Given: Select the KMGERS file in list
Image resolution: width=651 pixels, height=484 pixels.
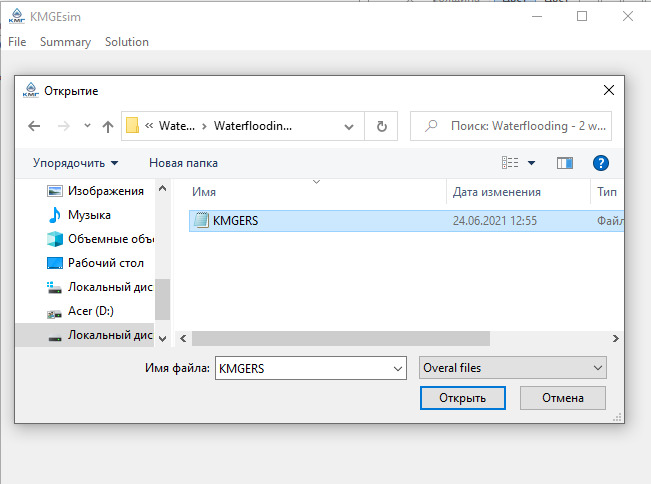Looking at the screenshot, I should [x=235, y=221].
